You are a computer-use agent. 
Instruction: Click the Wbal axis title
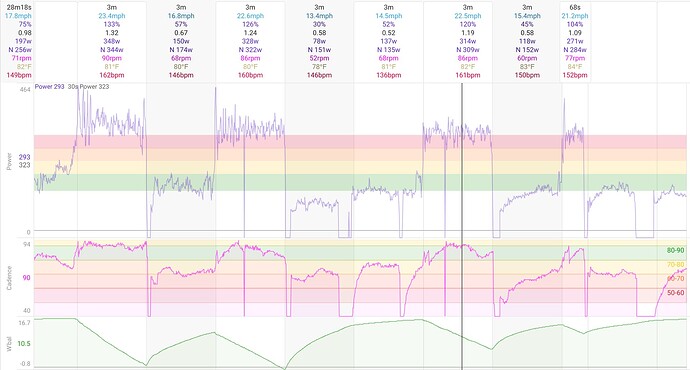pyautogui.click(x=9, y=344)
